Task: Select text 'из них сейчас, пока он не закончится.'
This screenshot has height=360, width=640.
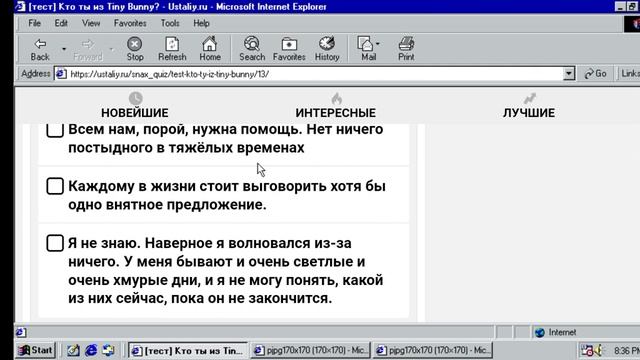Action: (x=200, y=298)
